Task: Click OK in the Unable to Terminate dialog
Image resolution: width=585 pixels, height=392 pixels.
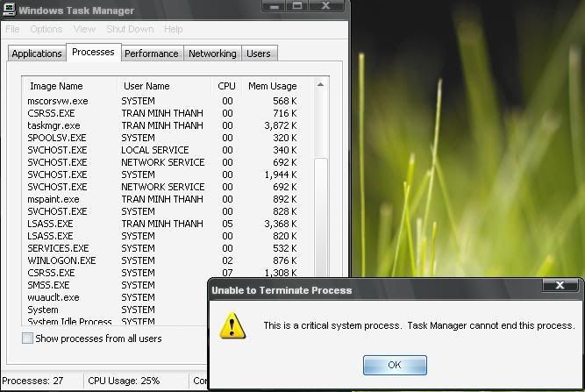Action: (x=395, y=365)
